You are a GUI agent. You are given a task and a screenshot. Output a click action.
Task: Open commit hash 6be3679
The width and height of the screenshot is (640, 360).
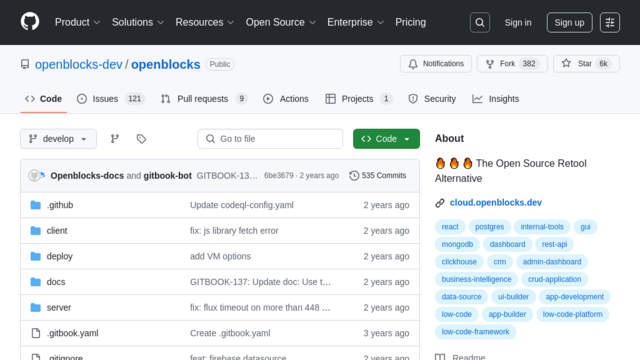click(x=278, y=176)
